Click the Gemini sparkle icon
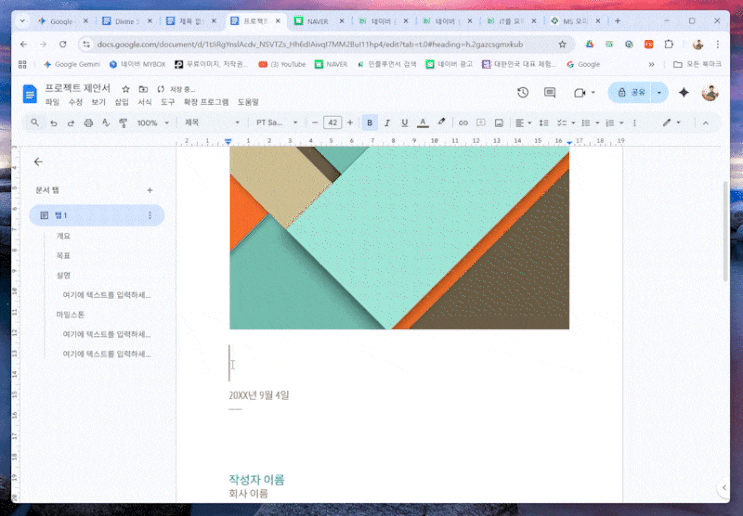The width and height of the screenshot is (743, 516). (683, 92)
